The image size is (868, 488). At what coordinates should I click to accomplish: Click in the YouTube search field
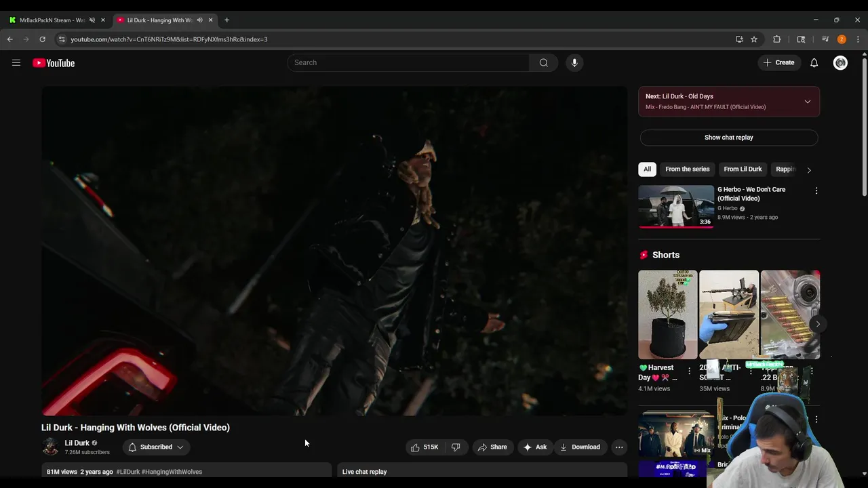pos(408,62)
